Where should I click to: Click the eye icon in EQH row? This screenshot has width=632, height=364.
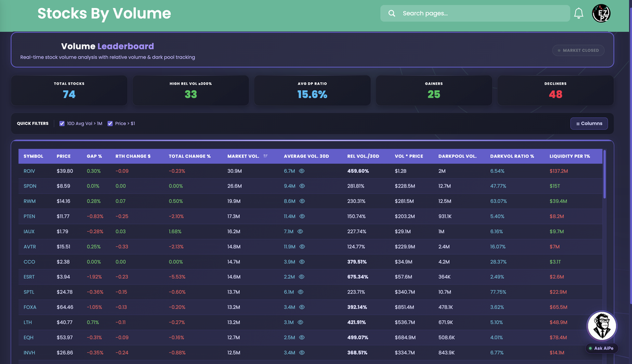(x=301, y=337)
